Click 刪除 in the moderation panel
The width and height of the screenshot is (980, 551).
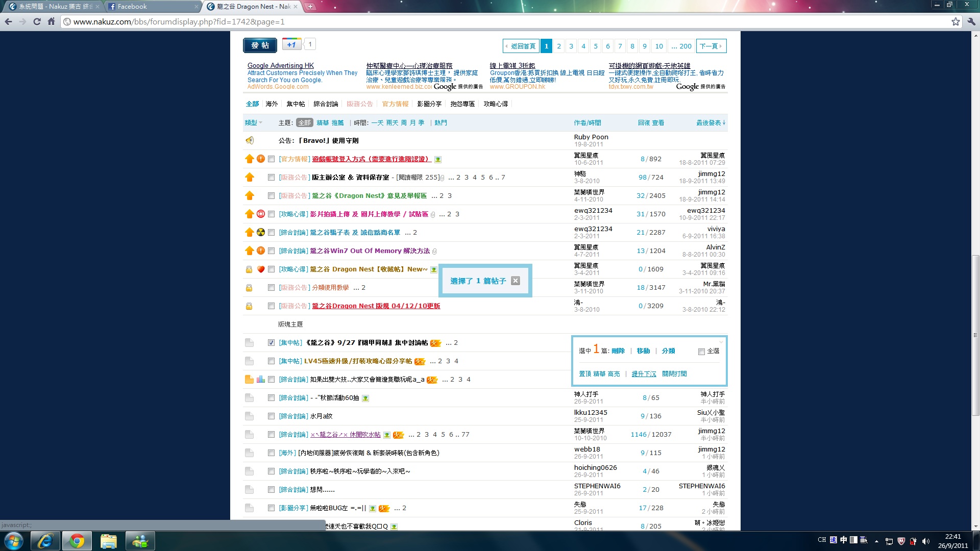point(618,350)
